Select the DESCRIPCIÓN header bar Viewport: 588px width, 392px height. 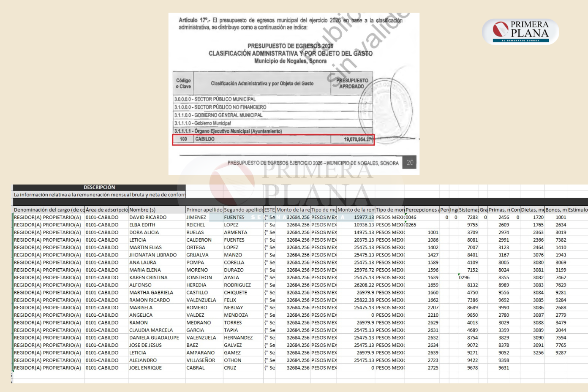coord(99,187)
